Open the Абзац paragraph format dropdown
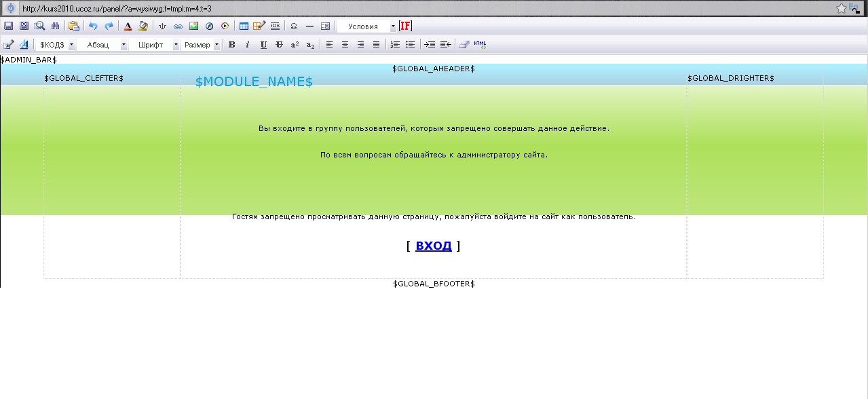Viewport: 868px width, 399px height. click(x=102, y=45)
